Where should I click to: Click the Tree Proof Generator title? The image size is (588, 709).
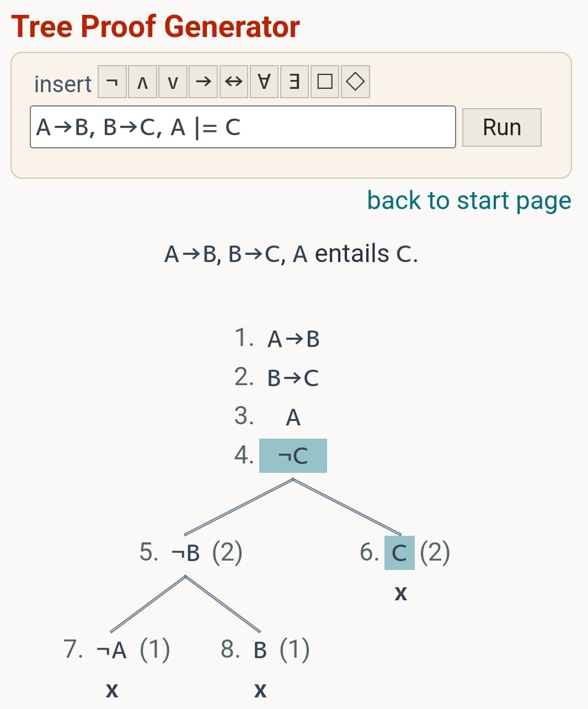tap(156, 26)
